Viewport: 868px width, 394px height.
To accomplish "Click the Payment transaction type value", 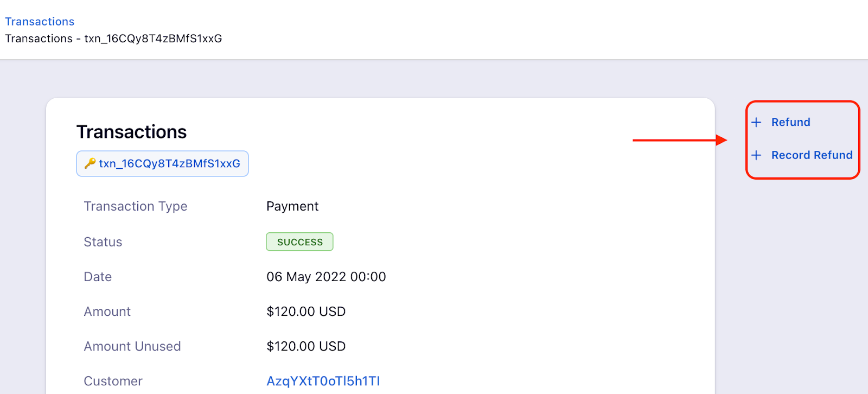I will 292,206.
